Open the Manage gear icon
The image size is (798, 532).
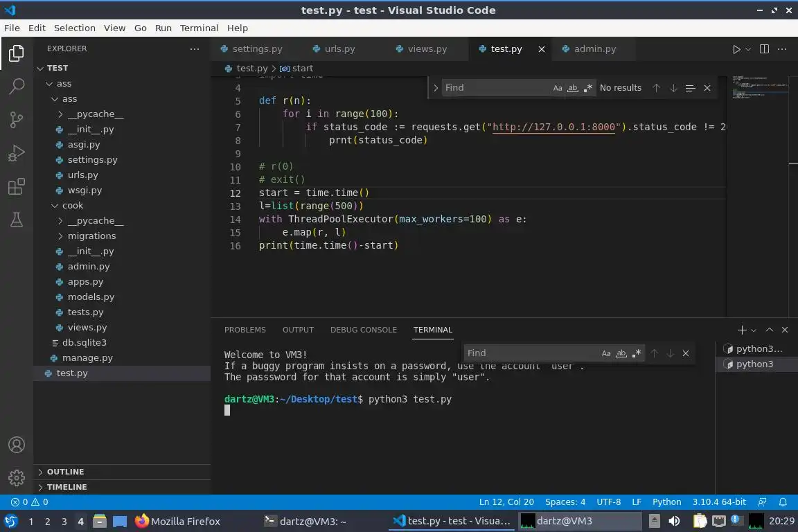[x=17, y=478]
